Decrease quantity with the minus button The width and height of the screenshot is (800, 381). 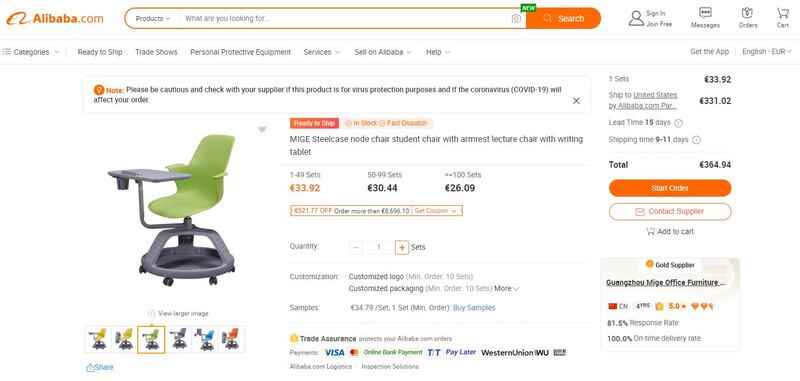(x=356, y=247)
